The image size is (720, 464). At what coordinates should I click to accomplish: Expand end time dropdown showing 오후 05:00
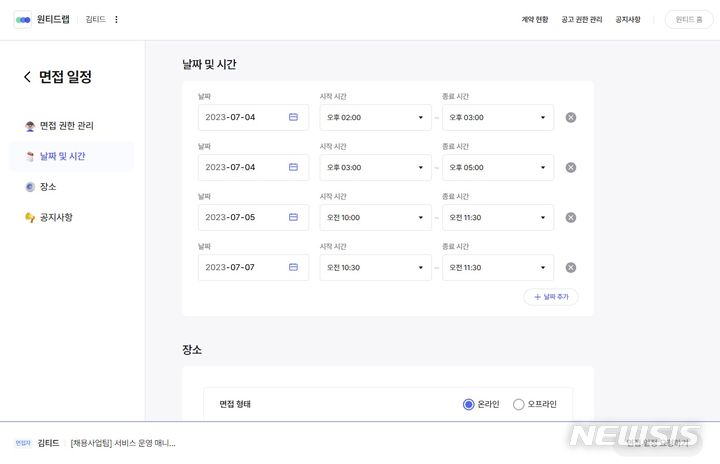coord(497,167)
